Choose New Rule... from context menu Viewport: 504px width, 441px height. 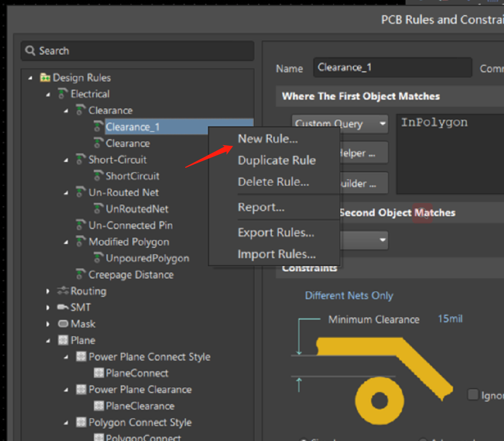pos(267,139)
